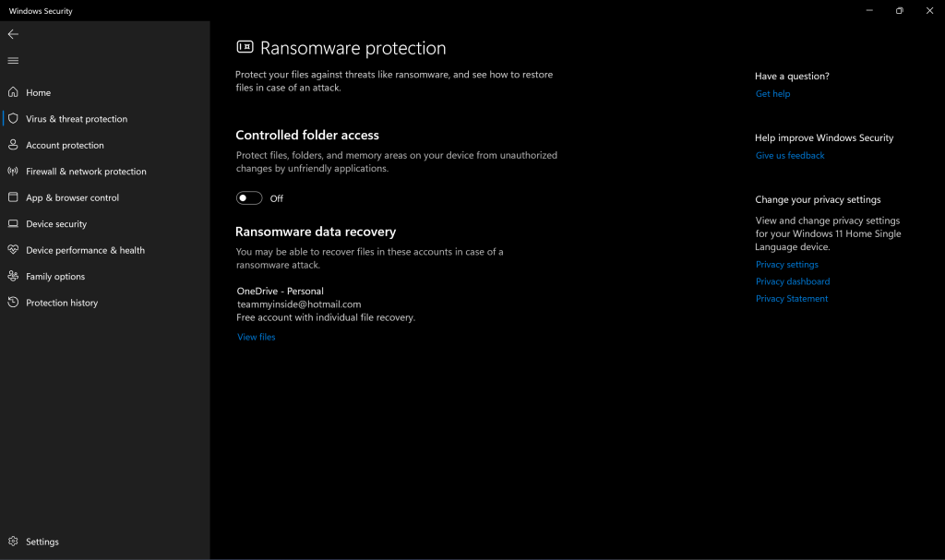Click the 'OneDrive - Personal' account text
Viewport: 945px width, 560px height.
click(281, 292)
